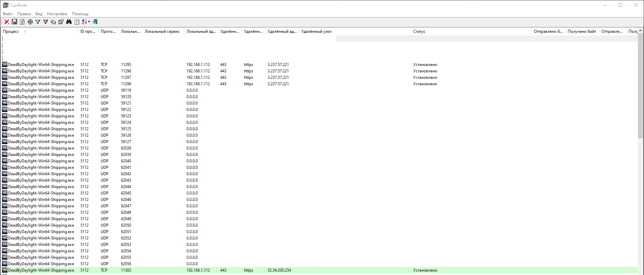Image resolution: width=644 pixels, height=275 pixels.
Task: Maximize the CurrPorts window
Action: 620,5
